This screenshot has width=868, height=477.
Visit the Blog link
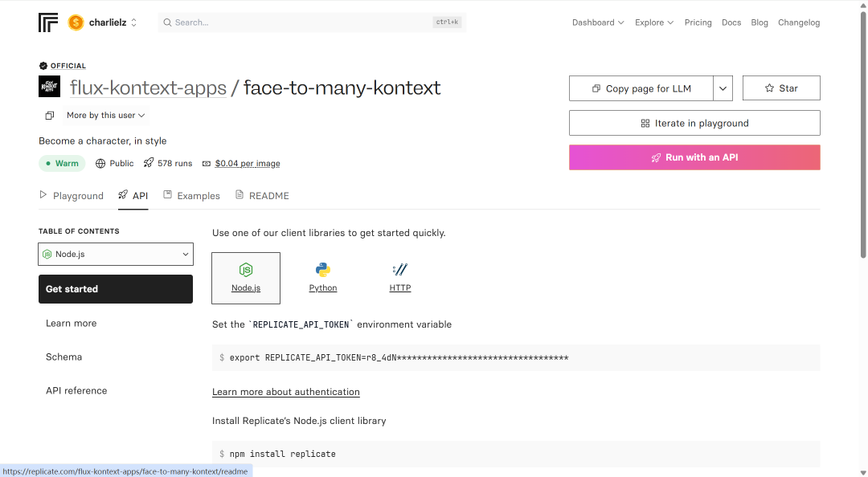click(759, 22)
